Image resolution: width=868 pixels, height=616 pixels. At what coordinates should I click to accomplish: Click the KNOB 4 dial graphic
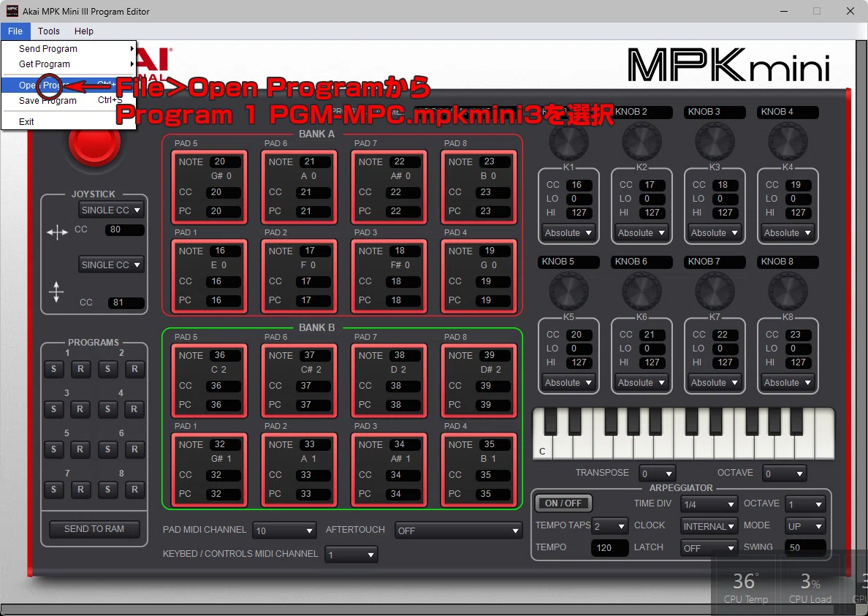[788, 142]
